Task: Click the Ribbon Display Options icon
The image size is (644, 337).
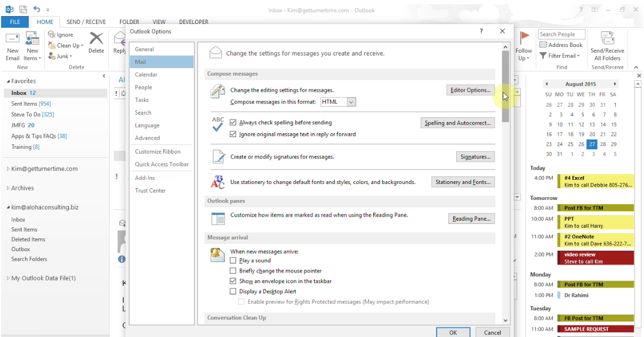Action: coord(594,10)
